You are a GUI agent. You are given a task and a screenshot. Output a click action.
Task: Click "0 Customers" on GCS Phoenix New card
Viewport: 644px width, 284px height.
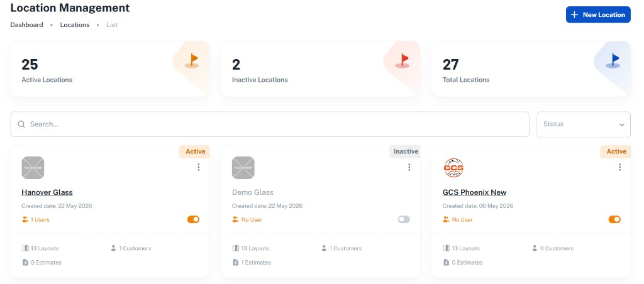point(557,248)
